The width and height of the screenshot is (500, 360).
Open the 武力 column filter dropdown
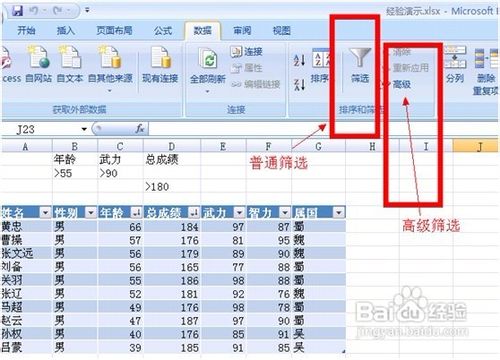(x=239, y=212)
